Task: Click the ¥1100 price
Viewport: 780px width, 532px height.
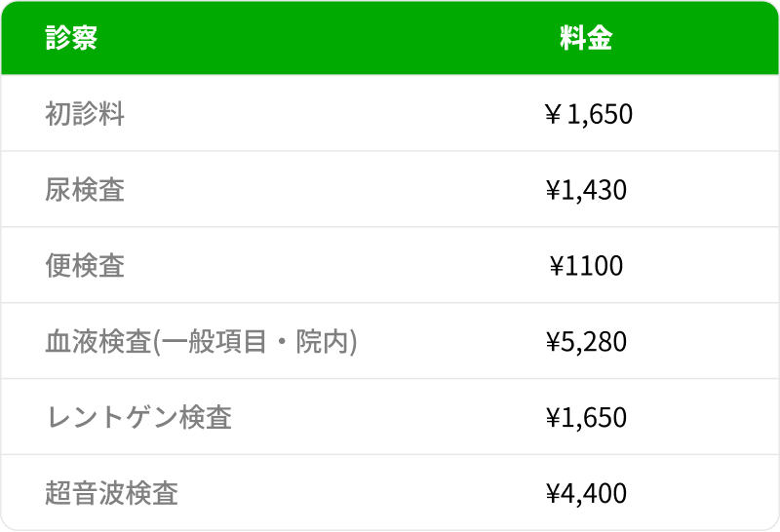Action: click(586, 266)
